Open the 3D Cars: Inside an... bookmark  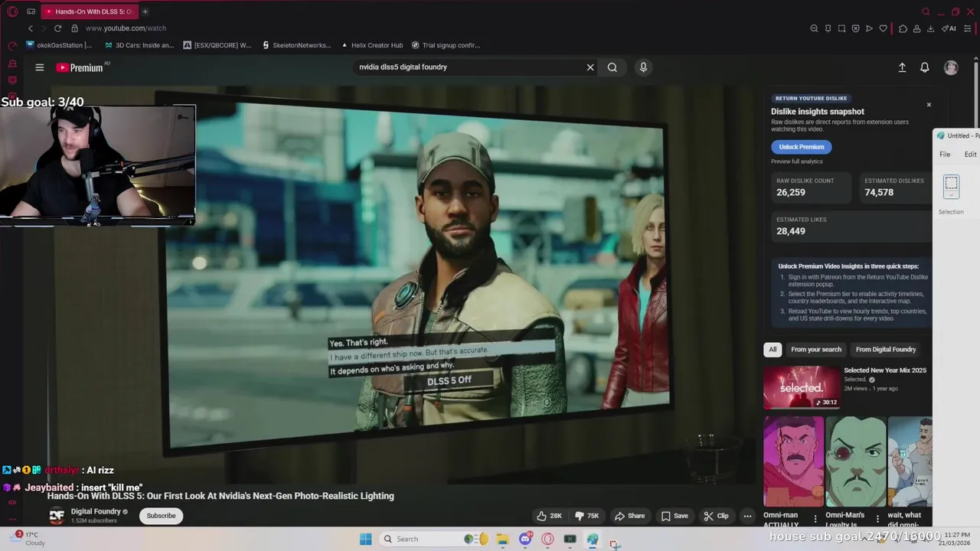[139, 45]
